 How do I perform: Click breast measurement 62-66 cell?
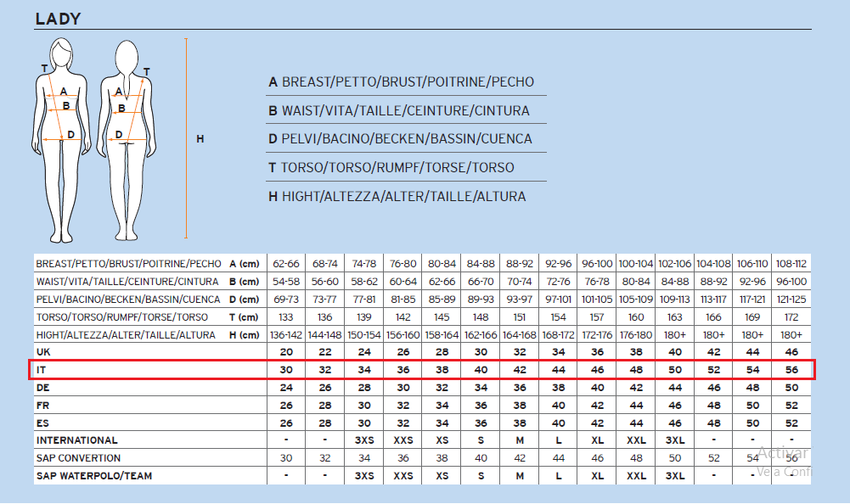pos(286,263)
